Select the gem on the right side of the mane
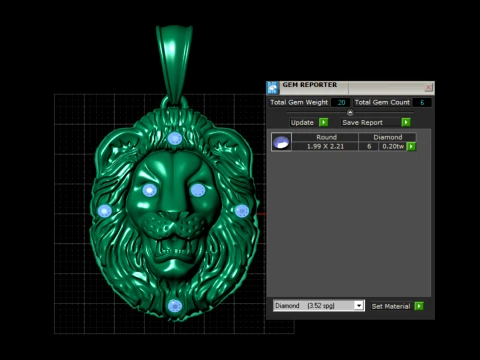Image resolution: width=480 pixels, height=360 pixels. point(242,211)
